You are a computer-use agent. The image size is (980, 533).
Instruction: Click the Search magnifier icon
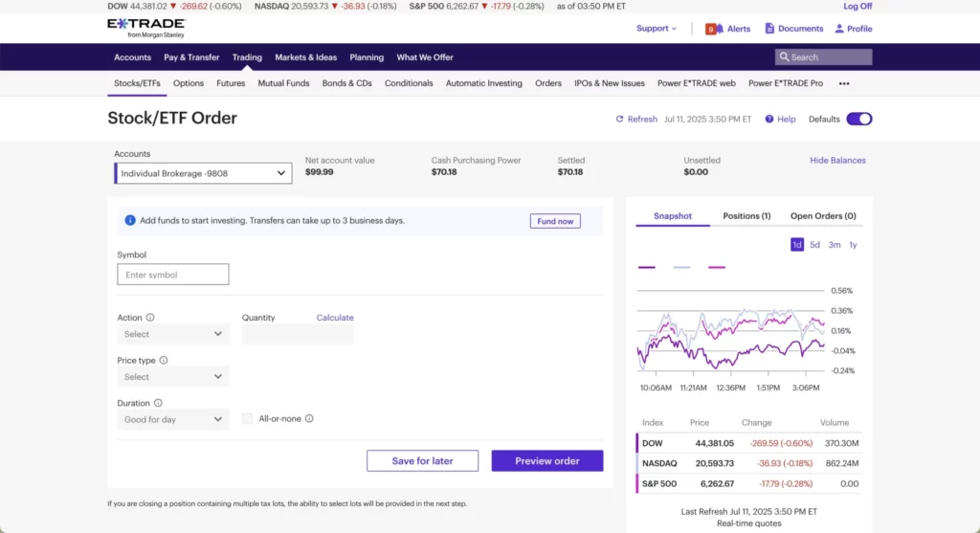coord(784,56)
